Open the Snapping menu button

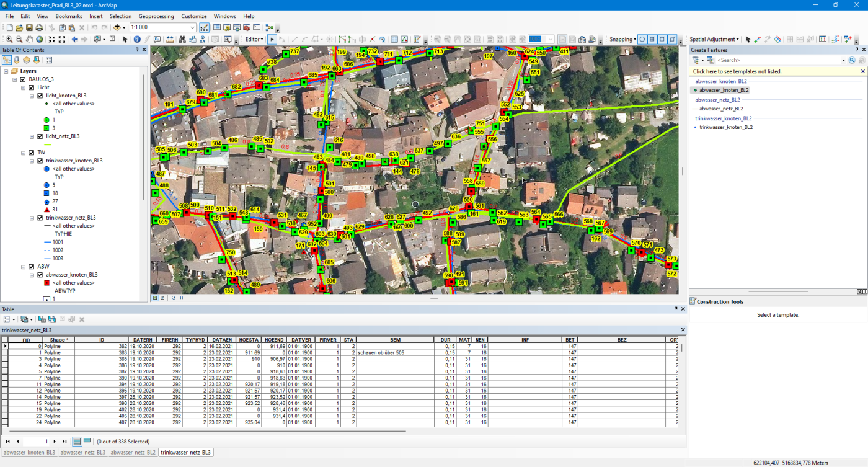coord(622,39)
